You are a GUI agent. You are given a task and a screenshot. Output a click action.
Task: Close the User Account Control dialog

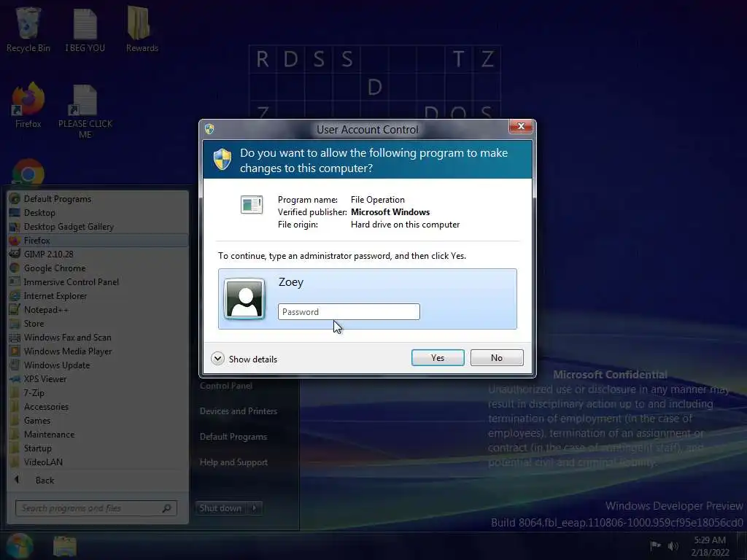[521, 126]
